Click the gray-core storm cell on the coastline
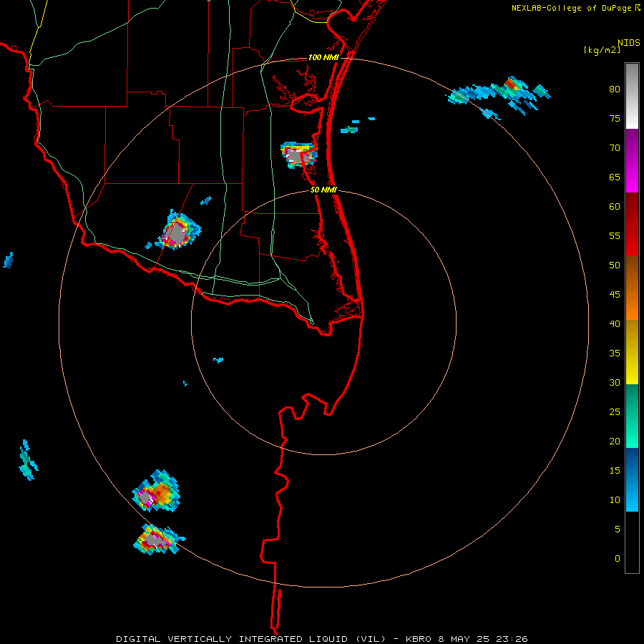Viewport: 644px width, 644px height. tap(298, 155)
